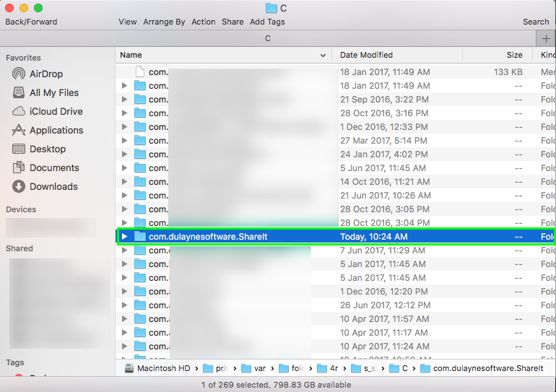Sort by the Date Modified column

point(366,55)
